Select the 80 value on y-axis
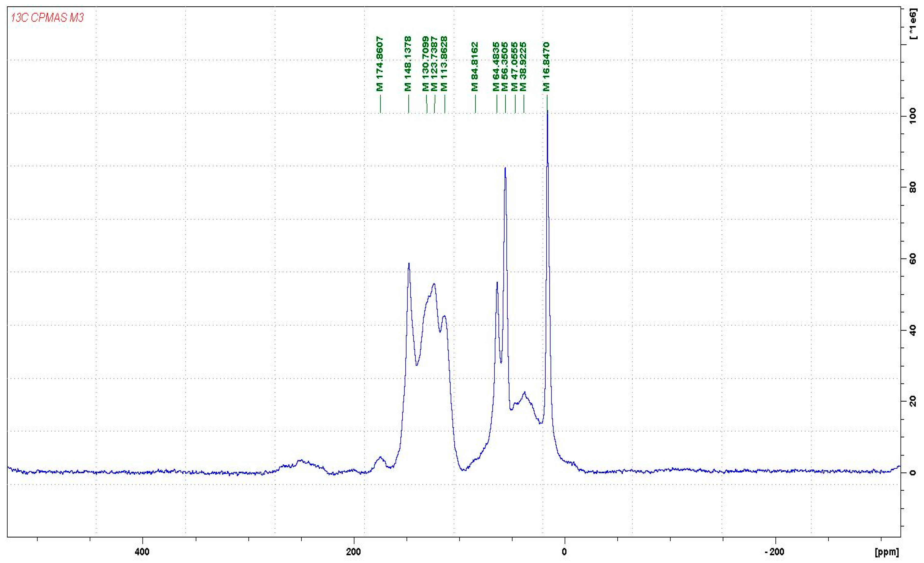This screenshot has height=563, width=924. (913, 187)
